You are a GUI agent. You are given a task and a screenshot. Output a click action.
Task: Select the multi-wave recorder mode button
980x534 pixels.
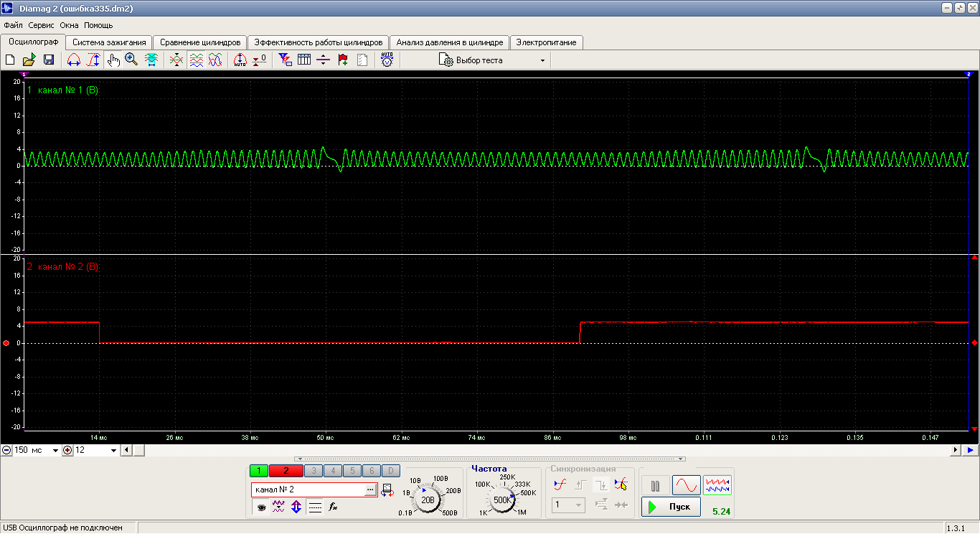717,486
